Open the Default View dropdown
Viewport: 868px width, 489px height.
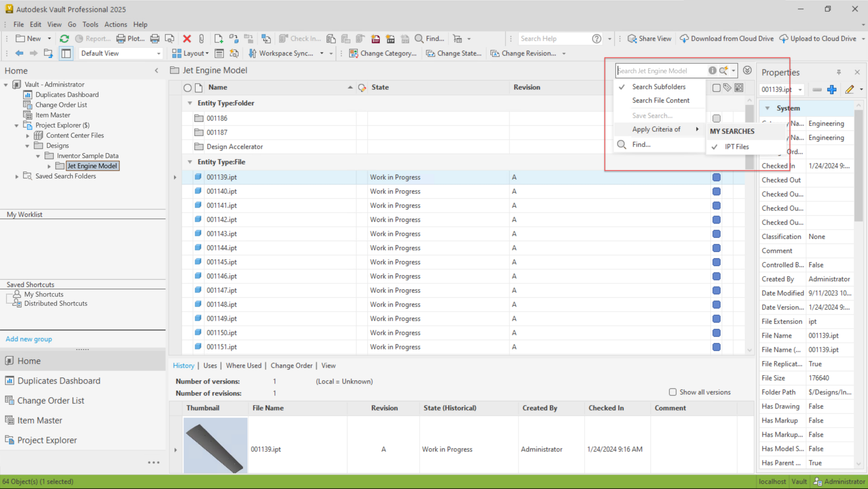tap(158, 53)
